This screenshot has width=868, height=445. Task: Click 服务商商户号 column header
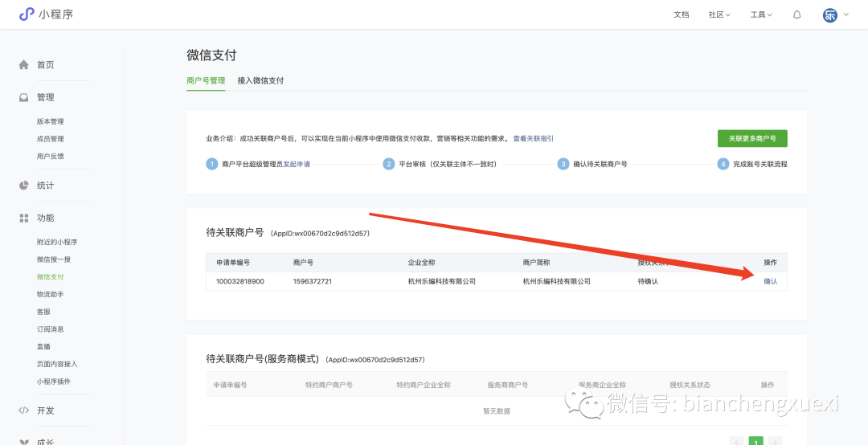pos(508,385)
